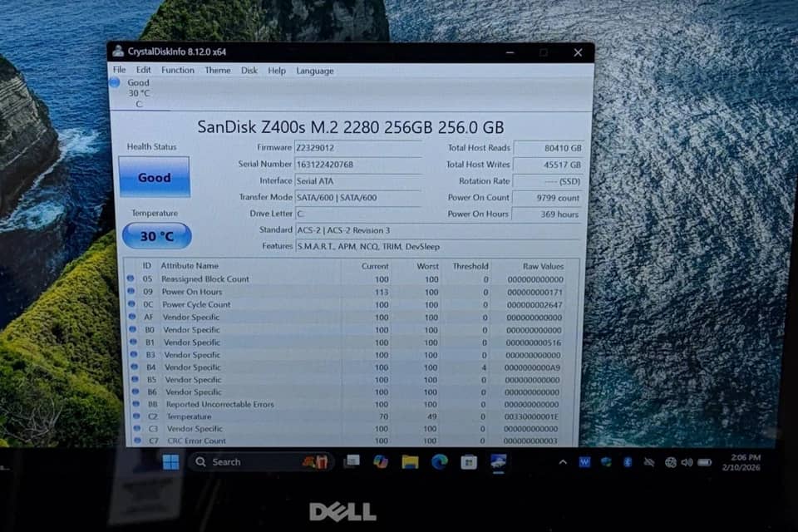Open Task View from the taskbar

(351, 461)
